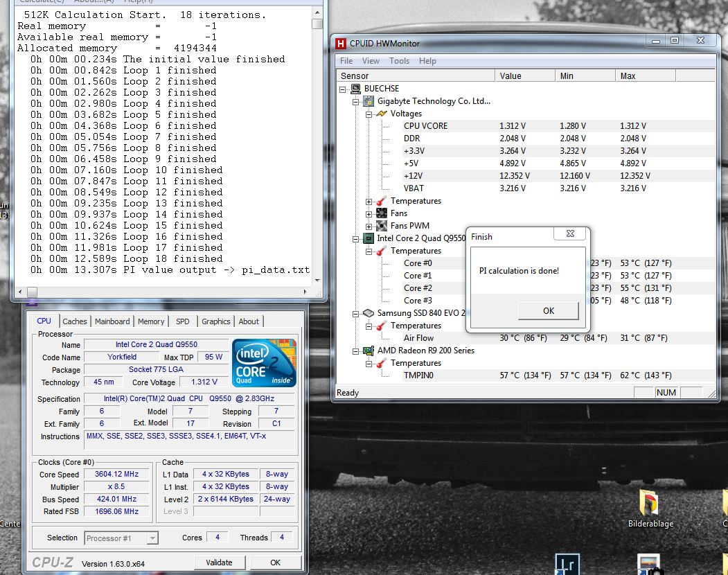Click the 'Loop 18 finished' line
This screenshot has height=575, width=728.
(x=126, y=258)
